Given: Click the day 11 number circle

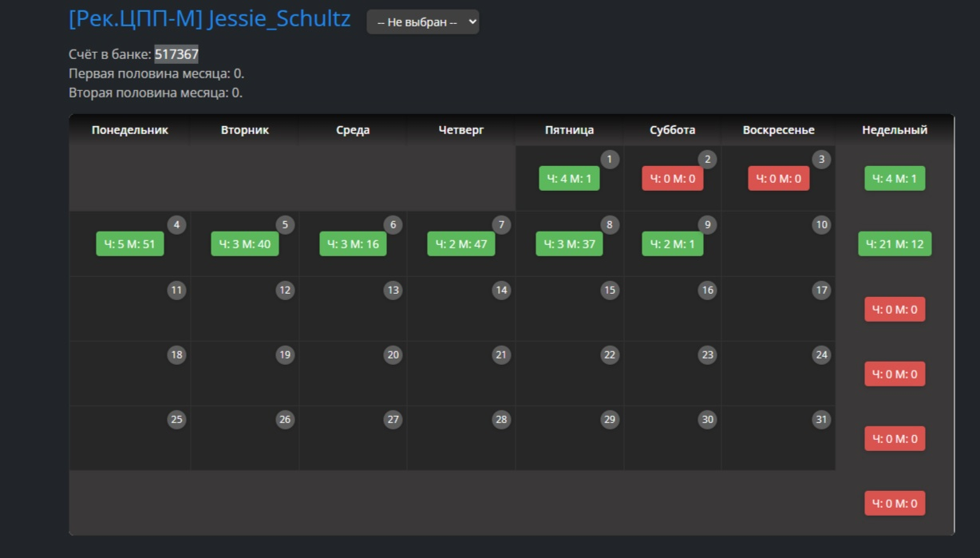Looking at the screenshot, I should click(x=176, y=291).
